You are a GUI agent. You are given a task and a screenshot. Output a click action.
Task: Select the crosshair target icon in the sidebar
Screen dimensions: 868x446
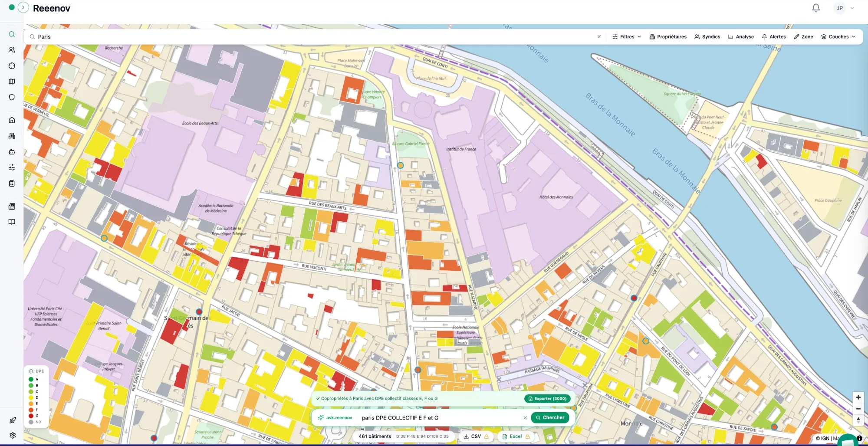click(x=12, y=66)
